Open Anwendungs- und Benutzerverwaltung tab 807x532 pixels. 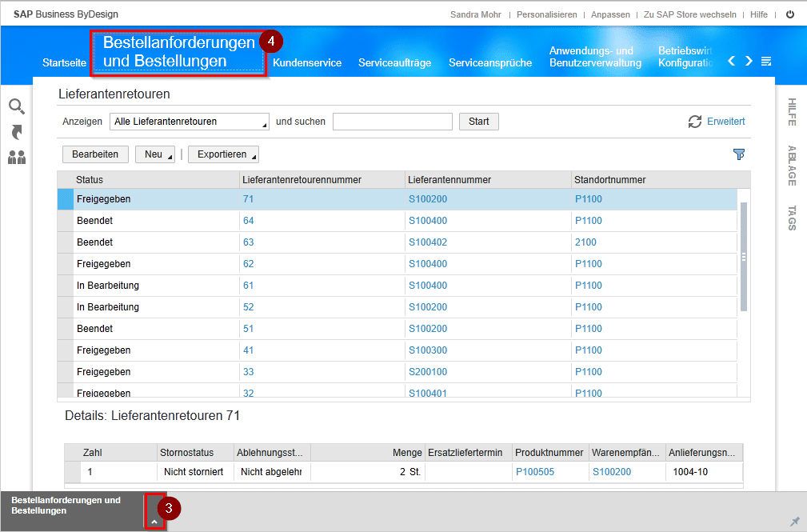[x=596, y=57]
